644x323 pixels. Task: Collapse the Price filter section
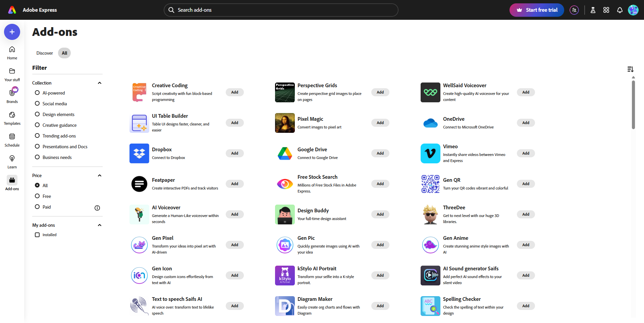[100, 175]
